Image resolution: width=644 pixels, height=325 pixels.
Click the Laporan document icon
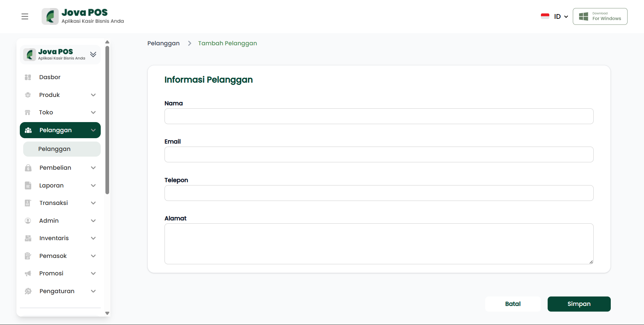(28, 185)
